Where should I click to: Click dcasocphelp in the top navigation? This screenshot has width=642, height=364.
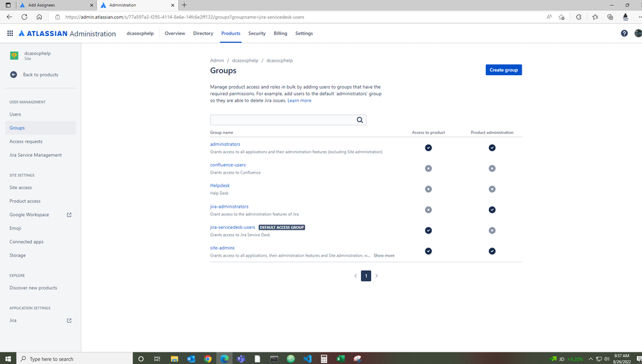pos(140,33)
